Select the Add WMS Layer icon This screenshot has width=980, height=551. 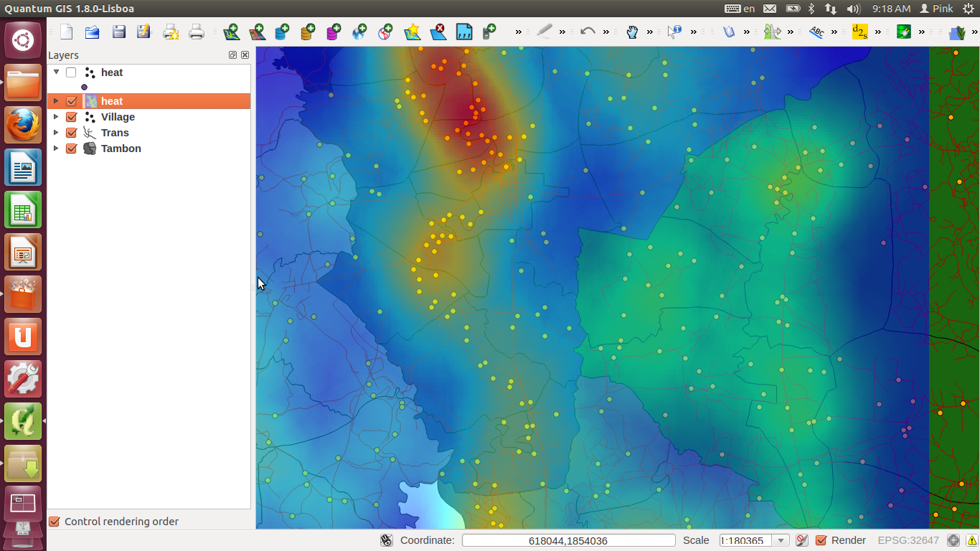click(359, 33)
